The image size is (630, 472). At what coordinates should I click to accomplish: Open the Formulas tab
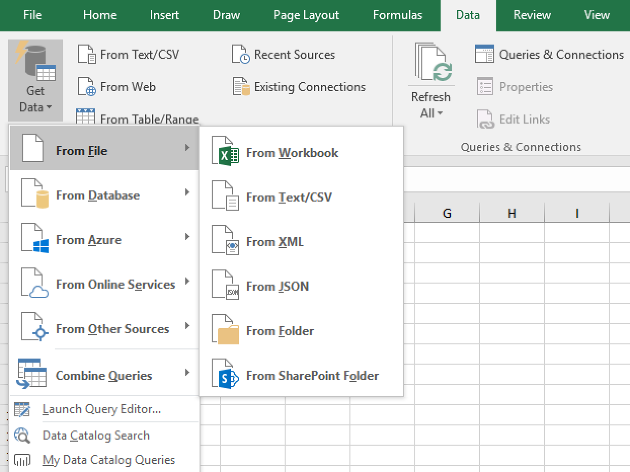tap(397, 15)
